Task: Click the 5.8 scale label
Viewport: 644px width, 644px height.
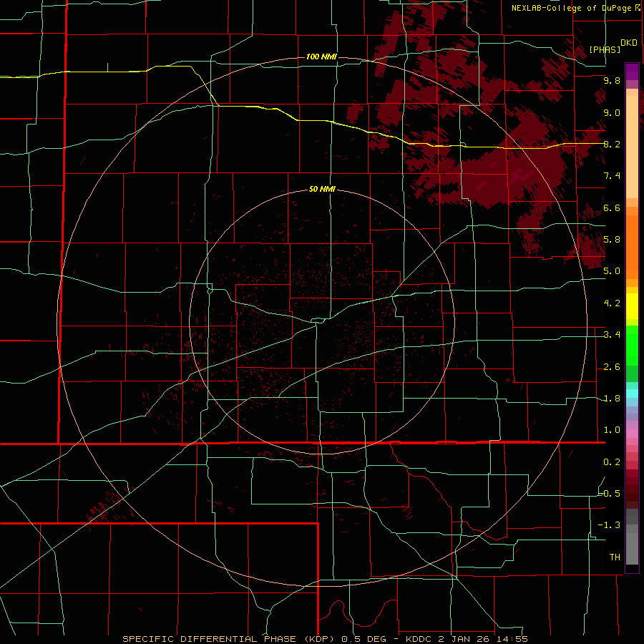Action: (x=612, y=240)
